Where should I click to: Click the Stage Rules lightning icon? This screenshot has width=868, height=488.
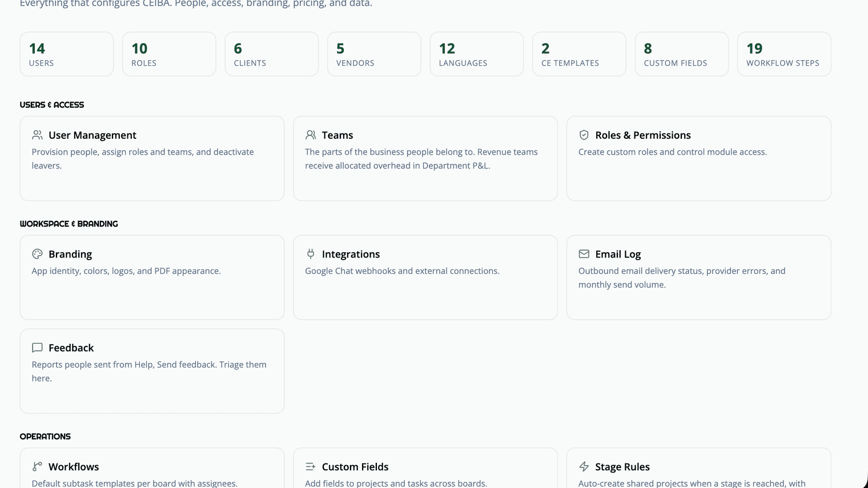click(584, 466)
